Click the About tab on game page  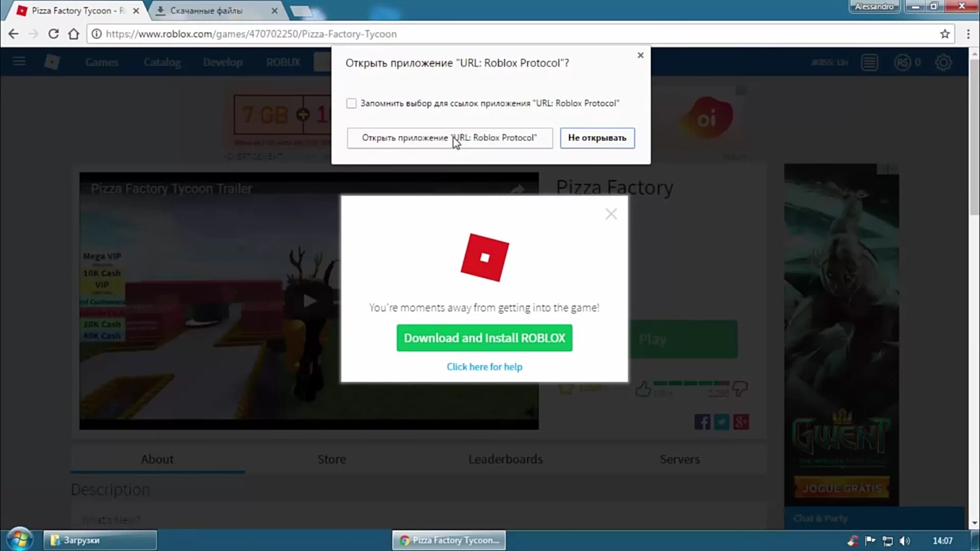point(157,459)
